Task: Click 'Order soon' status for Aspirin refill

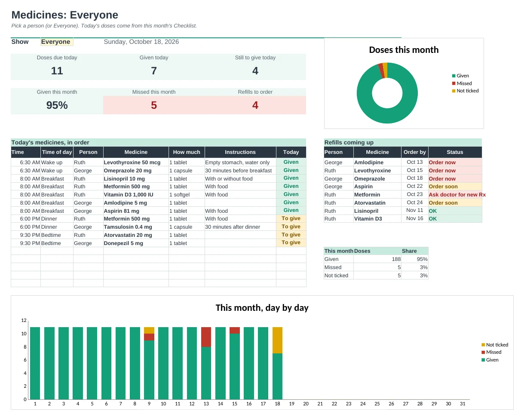Action: pos(455,187)
